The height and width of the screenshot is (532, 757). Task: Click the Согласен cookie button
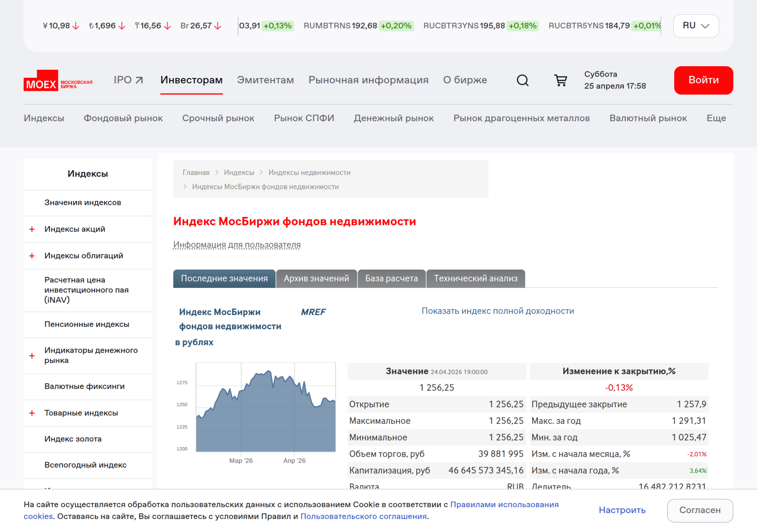700,510
